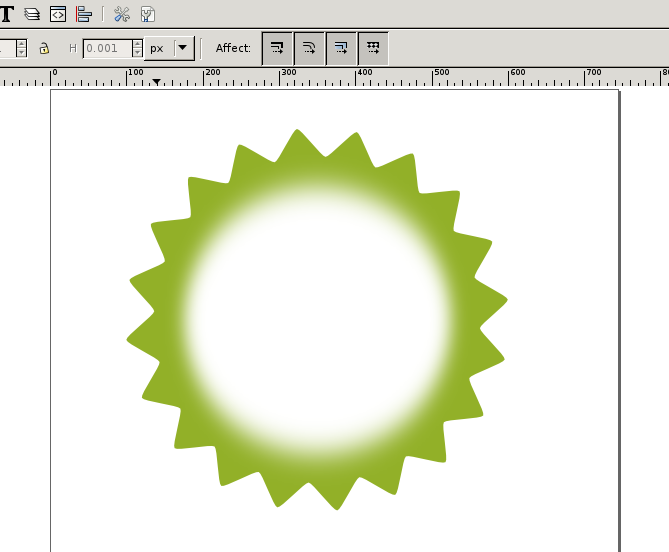
Task: Increase width using left spinner up arrow
Action: [x=21, y=43]
